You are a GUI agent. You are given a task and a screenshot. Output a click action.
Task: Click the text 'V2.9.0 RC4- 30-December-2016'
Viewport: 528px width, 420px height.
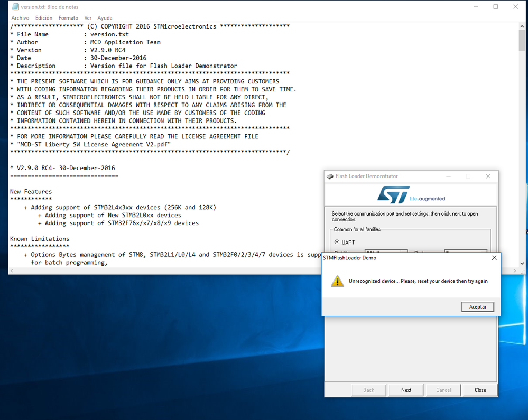(66, 168)
